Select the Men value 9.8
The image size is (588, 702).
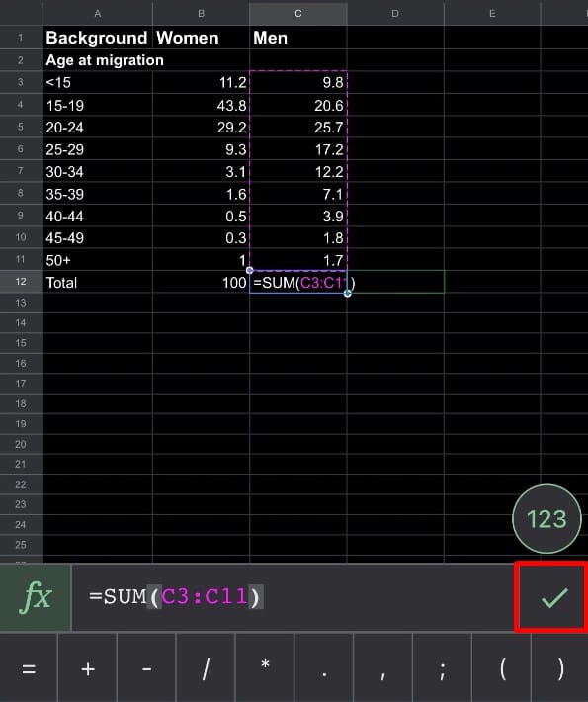tap(298, 82)
